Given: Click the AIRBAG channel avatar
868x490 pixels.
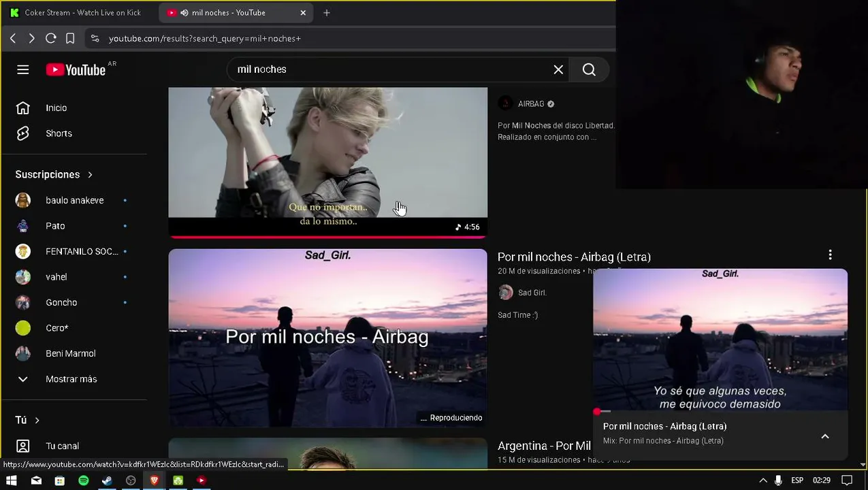Looking at the screenshot, I should [505, 103].
